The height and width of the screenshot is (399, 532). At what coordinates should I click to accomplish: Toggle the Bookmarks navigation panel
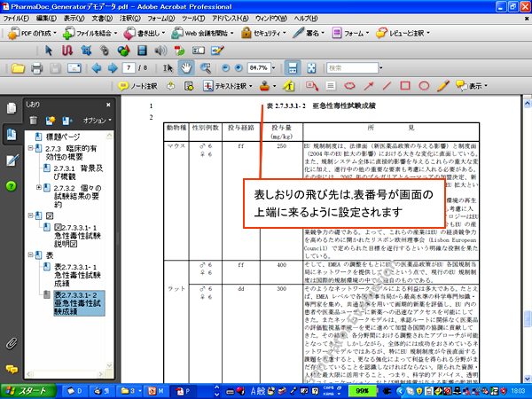pos(12,135)
